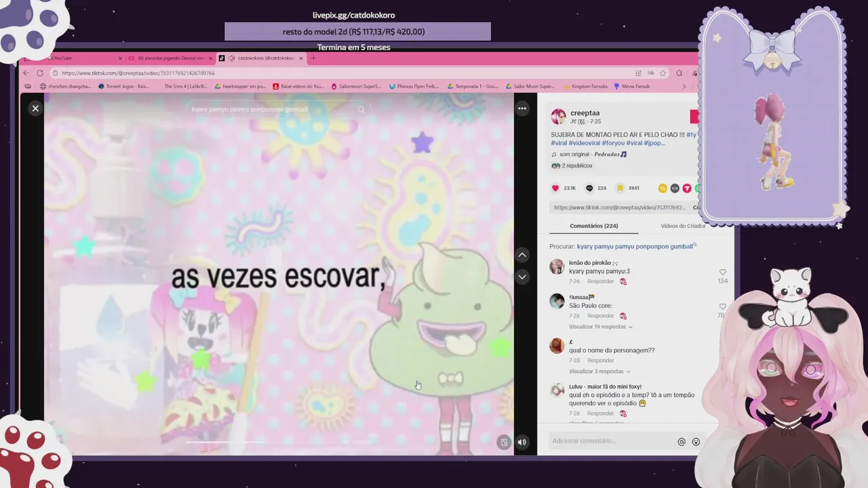Viewport: 868px width, 488px height.
Task: Reload the page with the refresh icon
Action: (40, 73)
